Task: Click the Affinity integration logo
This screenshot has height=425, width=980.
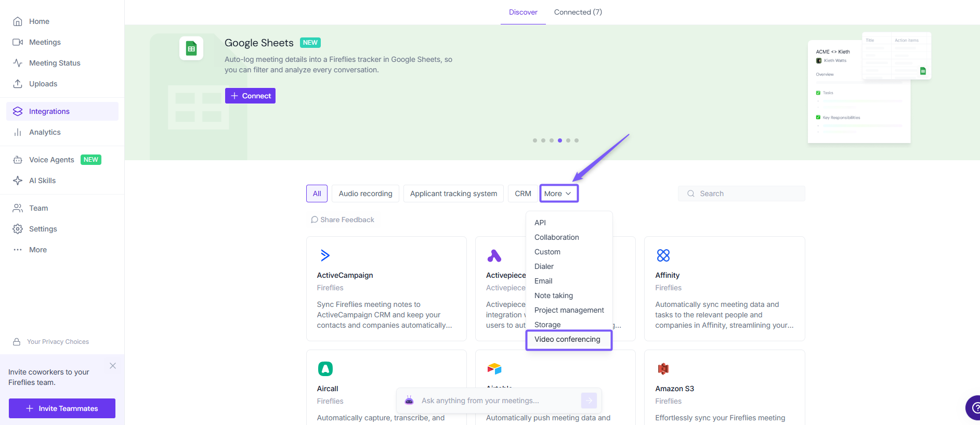Action: [x=663, y=255]
